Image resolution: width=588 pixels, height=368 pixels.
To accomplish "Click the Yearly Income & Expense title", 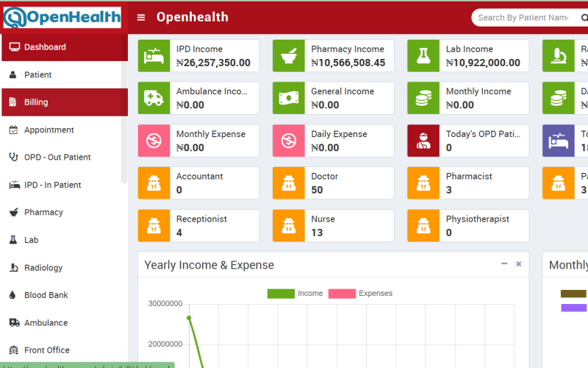I will click(209, 265).
